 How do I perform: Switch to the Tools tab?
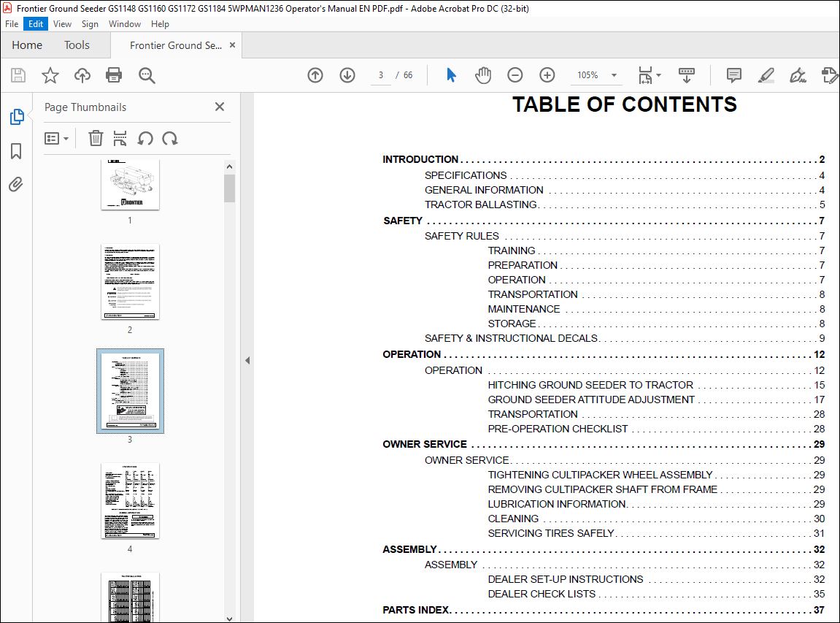[x=77, y=45]
